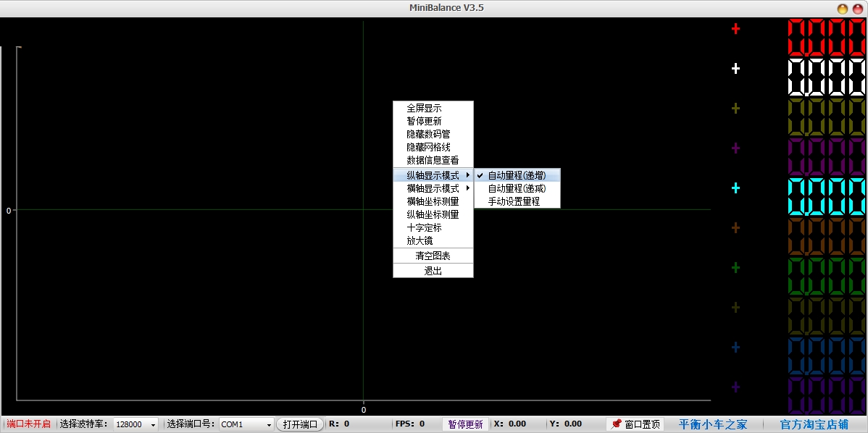Toggle the purple plus channel marker

click(x=735, y=148)
